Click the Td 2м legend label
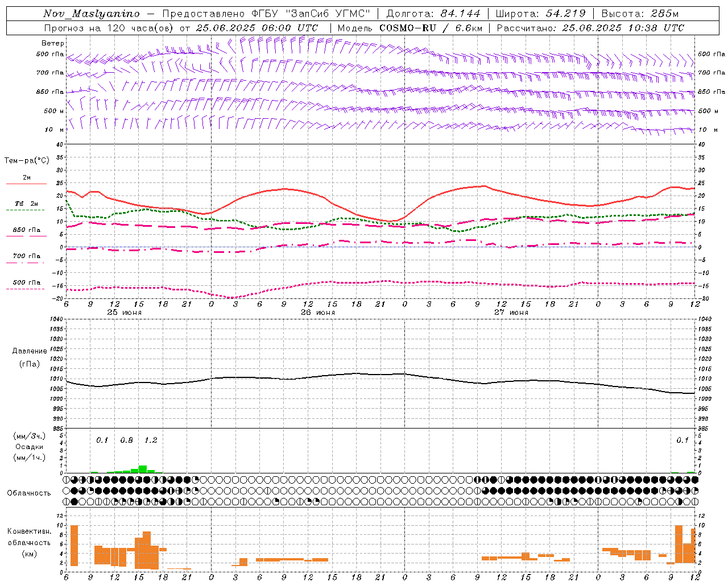Image resolution: width=728 pixels, height=582 pixels. 27,203
